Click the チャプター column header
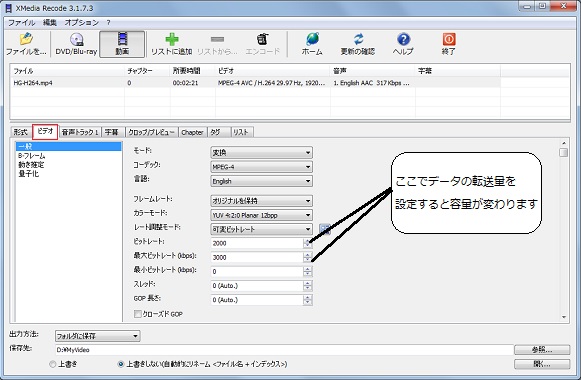The width and height of the screenshot is (581, 380). pyautogui.click(x=147, y=71)
